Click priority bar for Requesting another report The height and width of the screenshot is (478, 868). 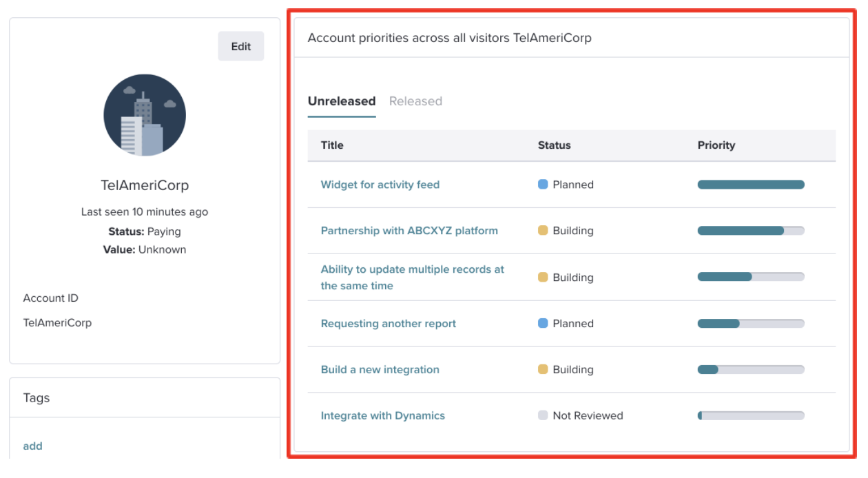tap(751, 324)
